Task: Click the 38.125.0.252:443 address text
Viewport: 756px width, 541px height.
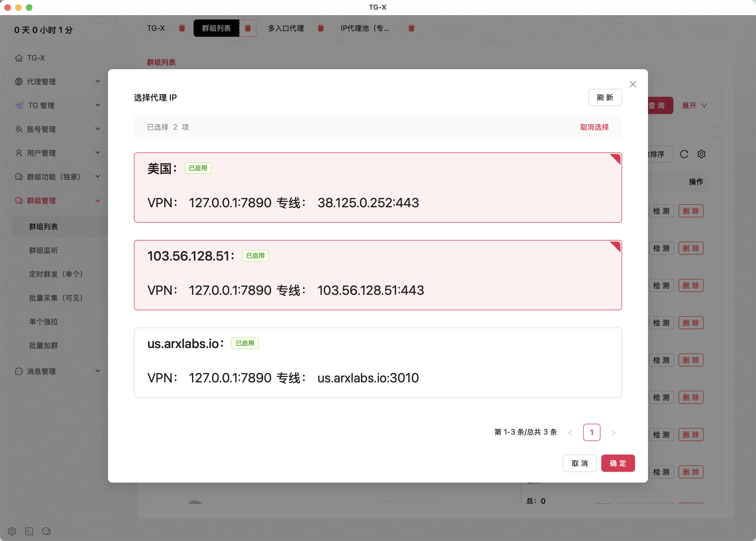Action: click(368, 203)
